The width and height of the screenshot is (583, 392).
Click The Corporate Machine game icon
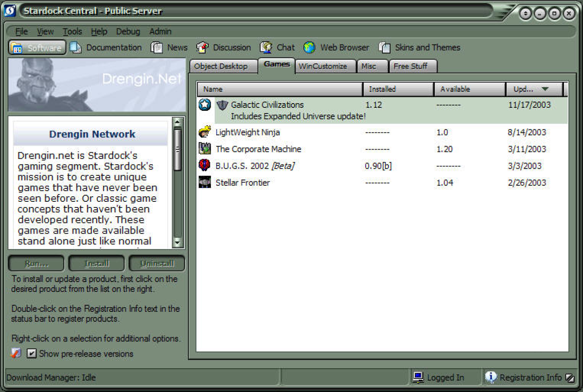click(205, 148)
